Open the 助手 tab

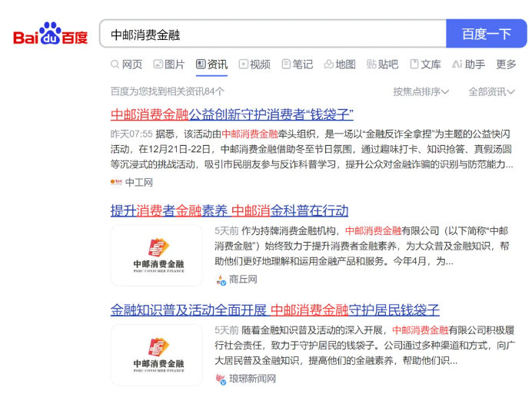[x=468, y=64]
